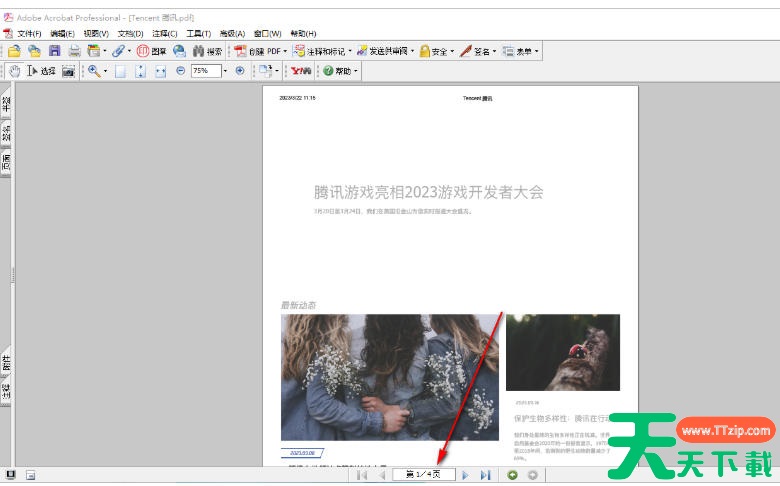
Task: Jump to the last page
Action: tap(485, 475)
